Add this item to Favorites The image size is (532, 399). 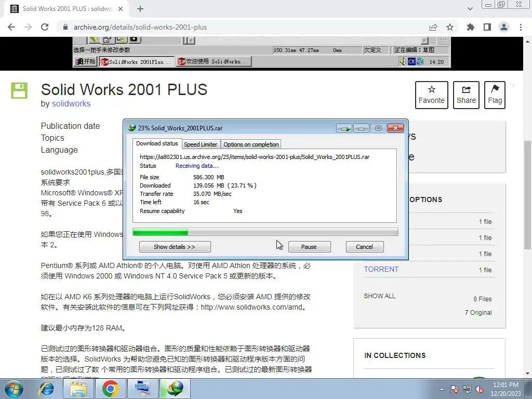[432, 95]
